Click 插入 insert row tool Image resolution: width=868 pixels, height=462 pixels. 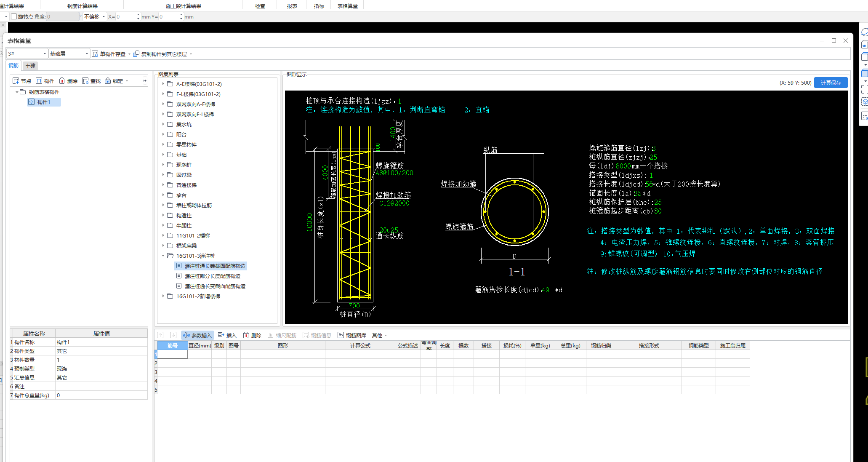227,335
